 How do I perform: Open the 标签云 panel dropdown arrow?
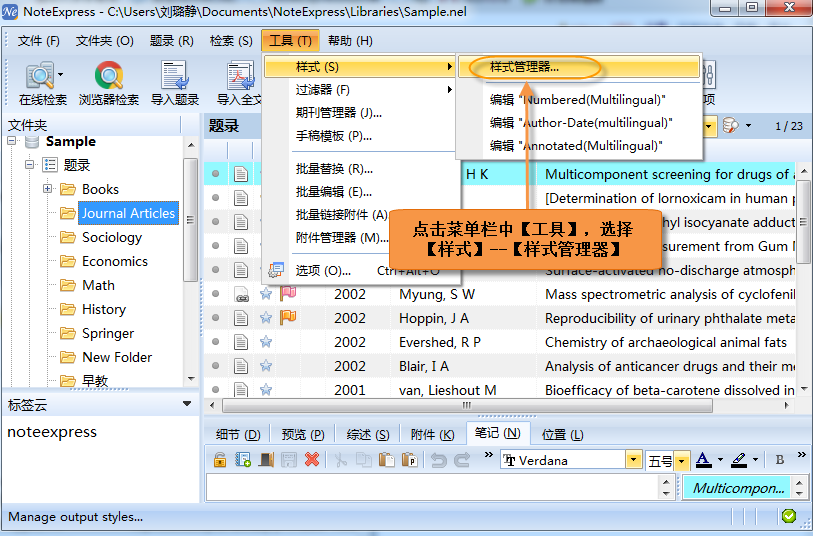187,404
